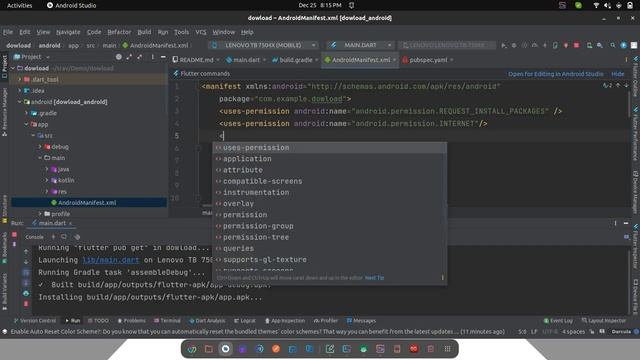Screen dimensions: 640x360
Task: Expand the debug folder
Action: [40, 147]
